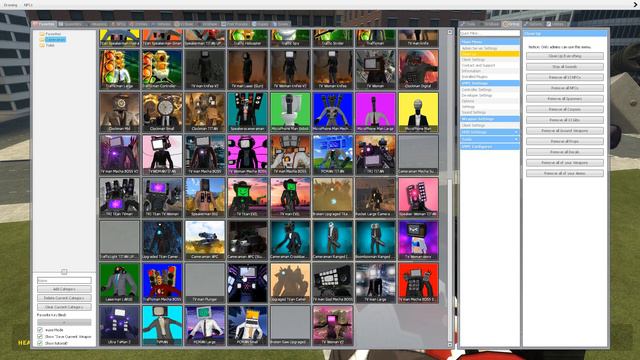Select the Trafficman Mecha BOSS thumbnail
Image resolution: width=640 pixels, height=360 pixels.
162,282
